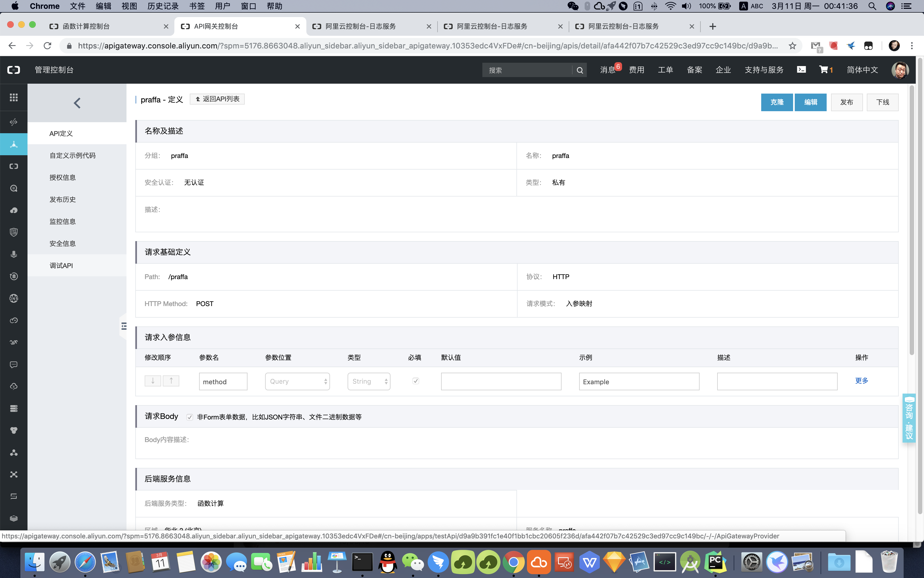Click 返回API列表 button
This screenshot has width=924, height=578.
pos(217,99)
